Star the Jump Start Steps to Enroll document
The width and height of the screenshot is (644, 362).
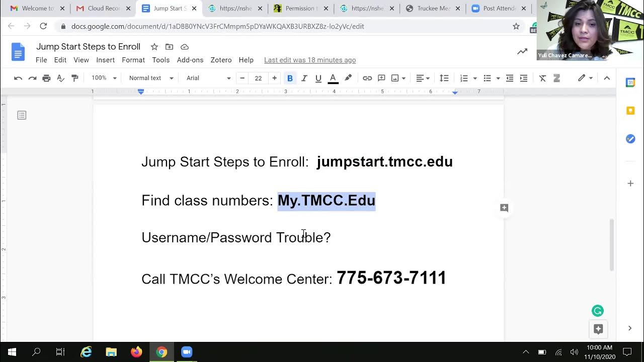(154, 47)
